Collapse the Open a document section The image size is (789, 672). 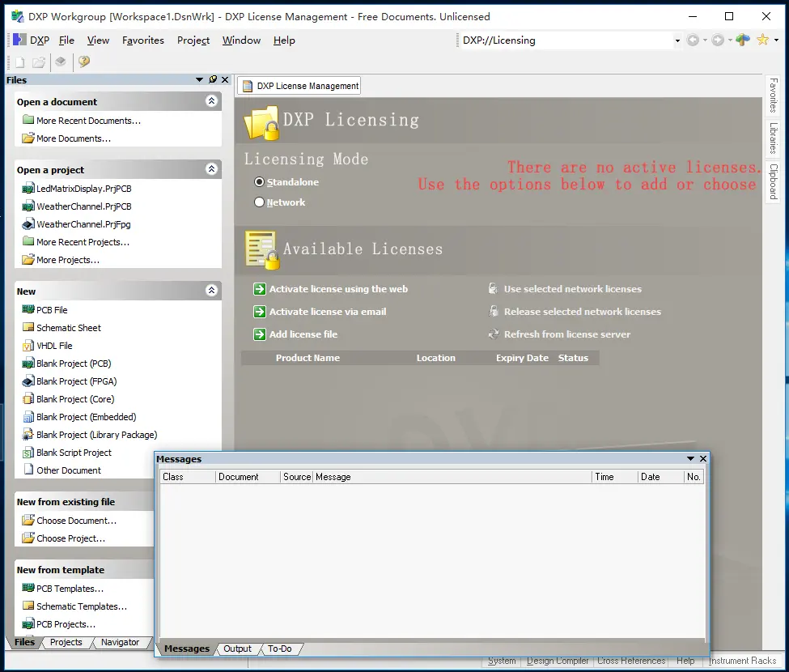tap(211, 102)
